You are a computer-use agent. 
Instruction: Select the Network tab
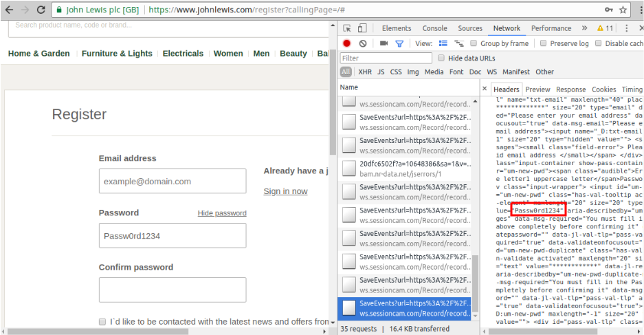[x=507, y=28]
